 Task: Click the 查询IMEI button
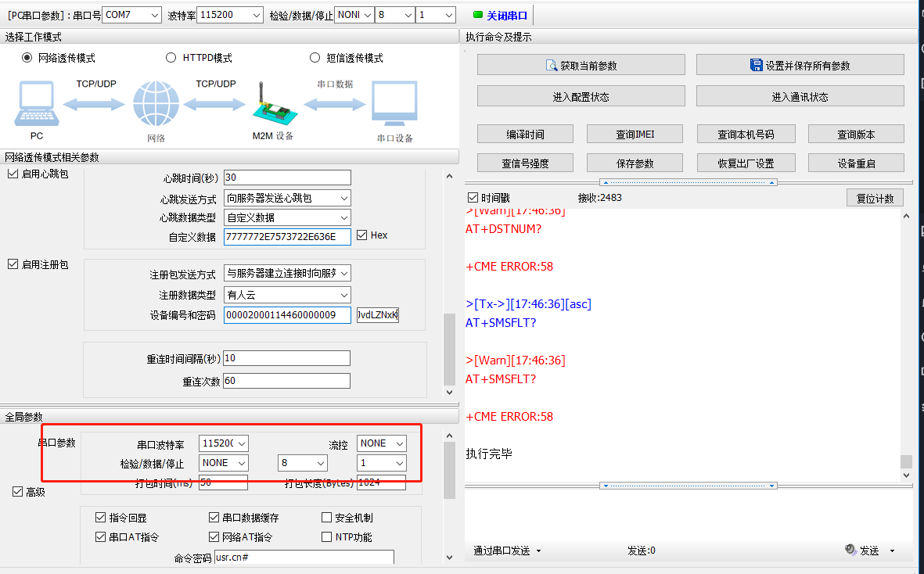click(x=635, y=134)
